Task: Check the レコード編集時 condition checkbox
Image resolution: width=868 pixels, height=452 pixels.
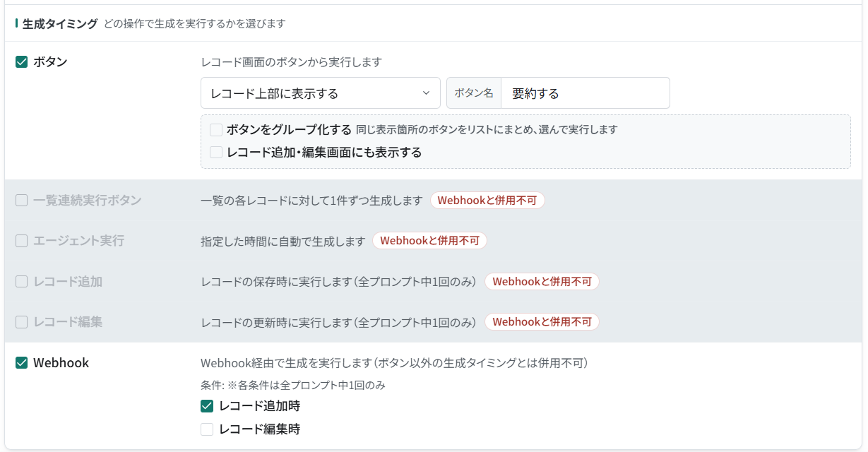Action: tap(207, 429)
